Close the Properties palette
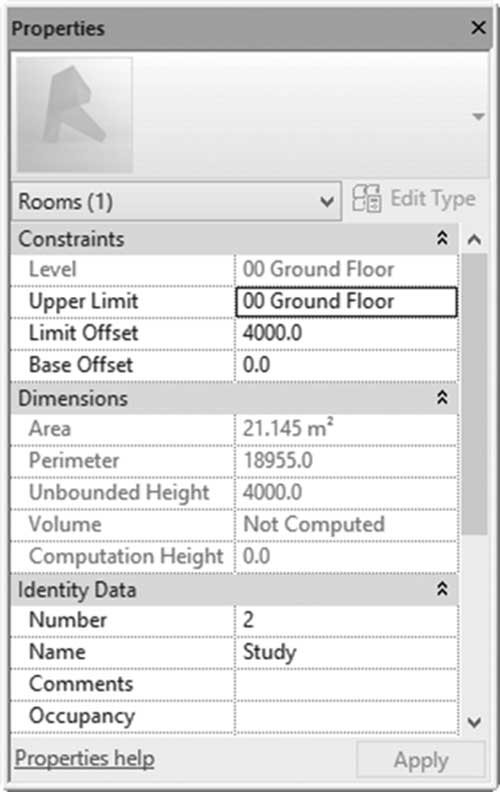 478,27
